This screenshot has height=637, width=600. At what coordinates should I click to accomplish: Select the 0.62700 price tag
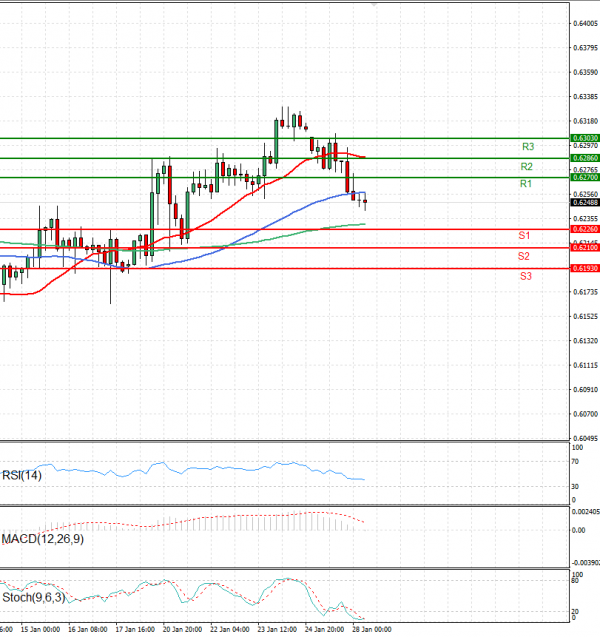pos(585,178)
